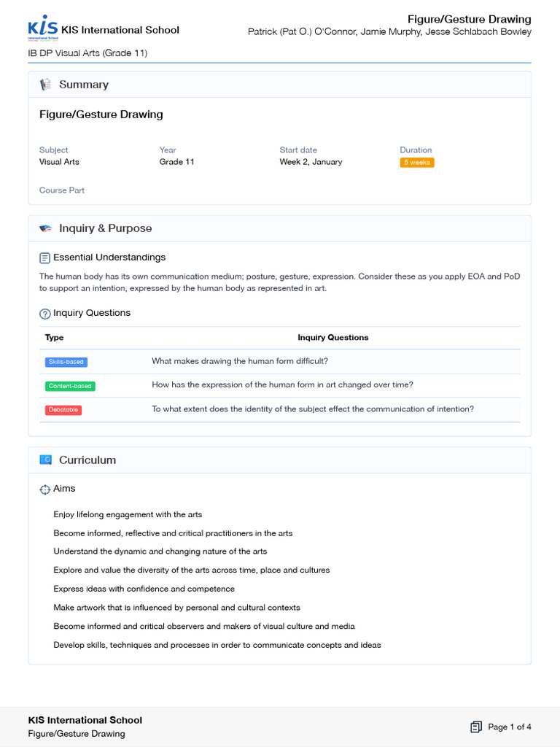This screenshot has height=747, width=560.
Task: Select the Skills-based tag
Action: [66, 362]
